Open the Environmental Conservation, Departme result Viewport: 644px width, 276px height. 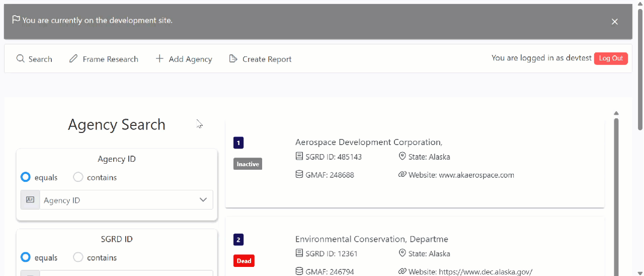tap(372, 239)
